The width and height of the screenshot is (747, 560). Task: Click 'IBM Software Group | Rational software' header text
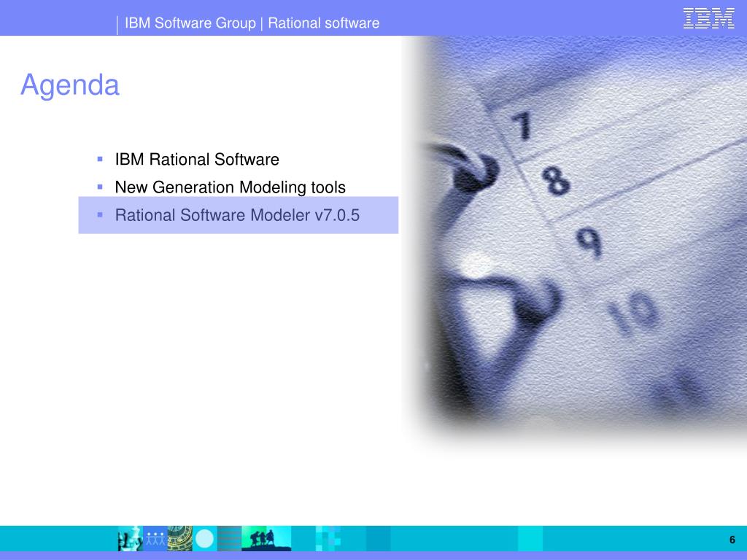(252, 23)
